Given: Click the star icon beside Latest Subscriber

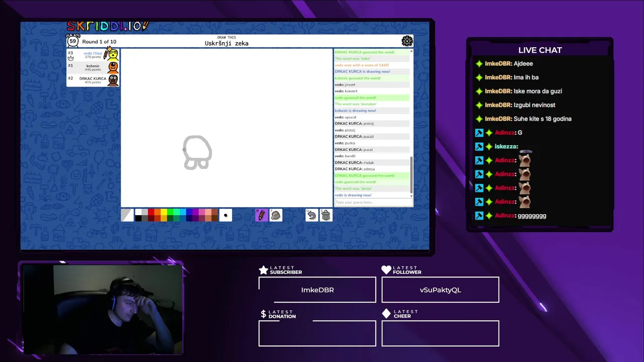Looking at the screenshot, I should [x=264, y=270].
